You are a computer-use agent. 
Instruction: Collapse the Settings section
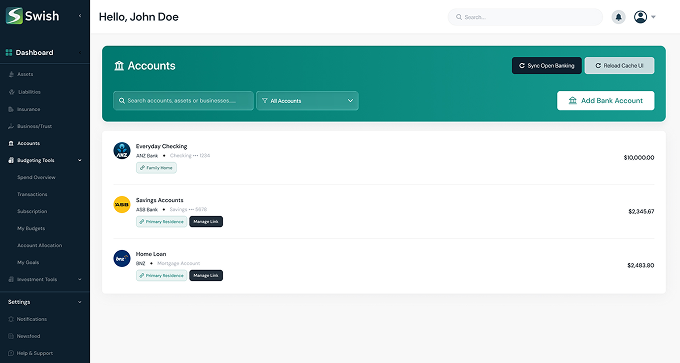pyautogui.click(x=80, y=302)
